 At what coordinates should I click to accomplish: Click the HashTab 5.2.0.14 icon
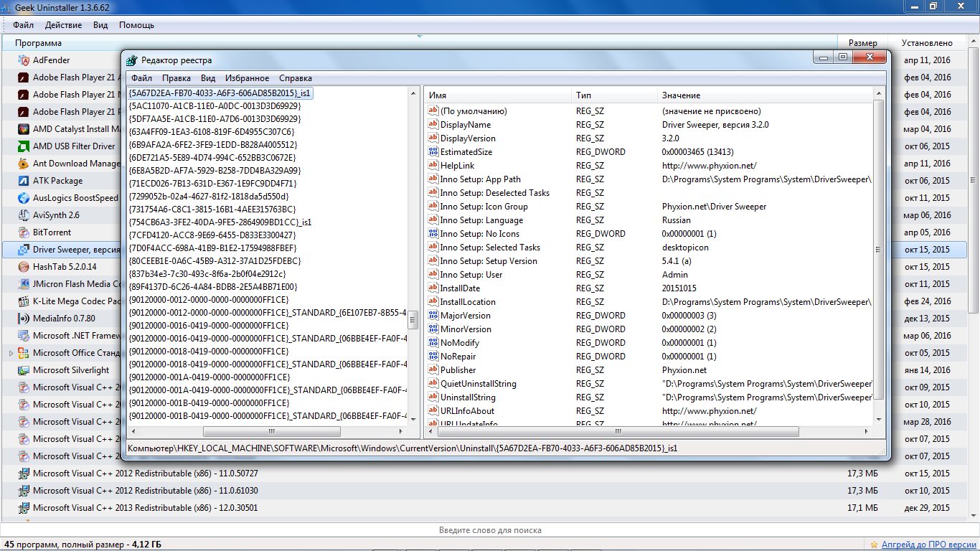coord(22,267)
